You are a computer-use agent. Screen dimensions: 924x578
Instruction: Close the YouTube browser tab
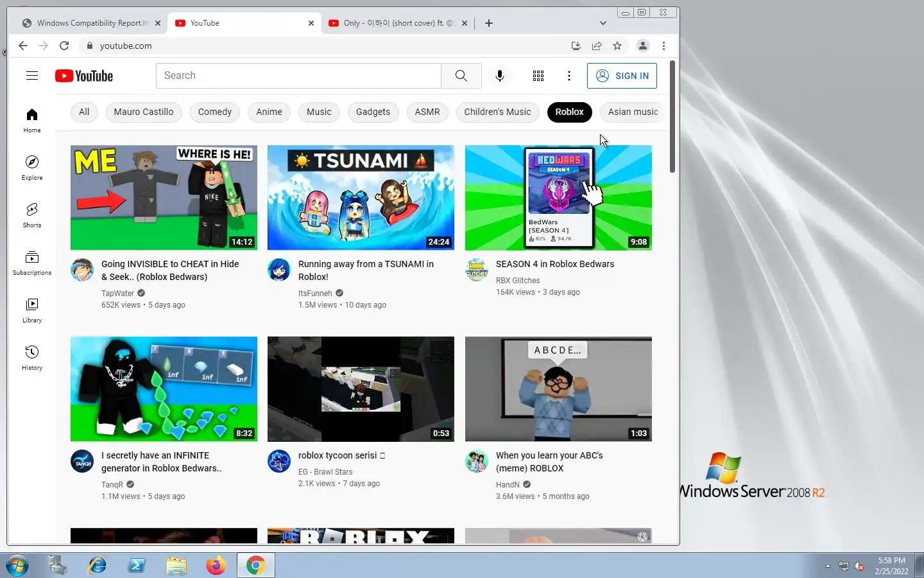pos(311,23)
